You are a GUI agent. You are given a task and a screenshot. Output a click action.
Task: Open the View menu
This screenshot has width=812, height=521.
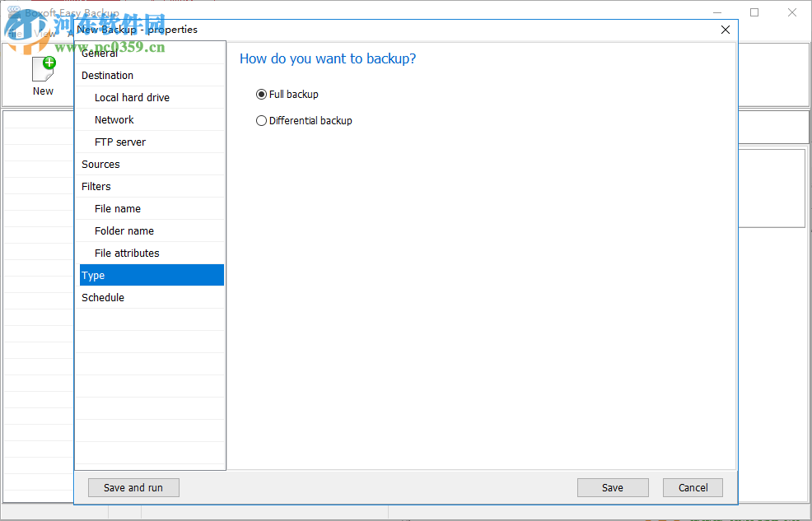click(x=45, y=34)
